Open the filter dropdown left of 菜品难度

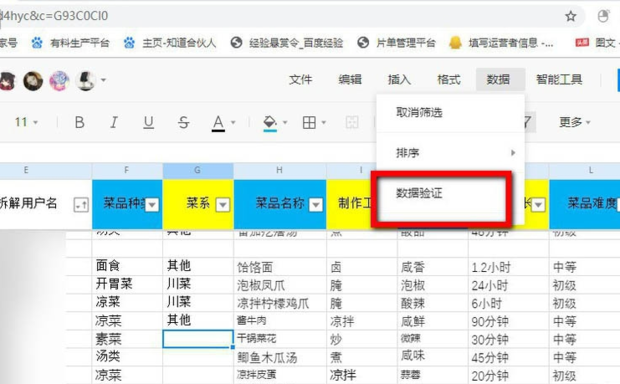538,205
